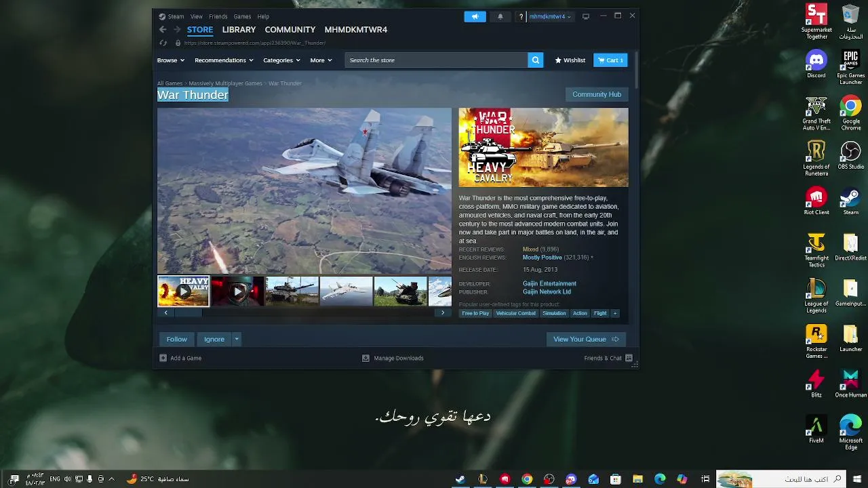Select Supermarket Together desktop icon
The height and width of the screenshot is (488, 868).
pos(816,22)
